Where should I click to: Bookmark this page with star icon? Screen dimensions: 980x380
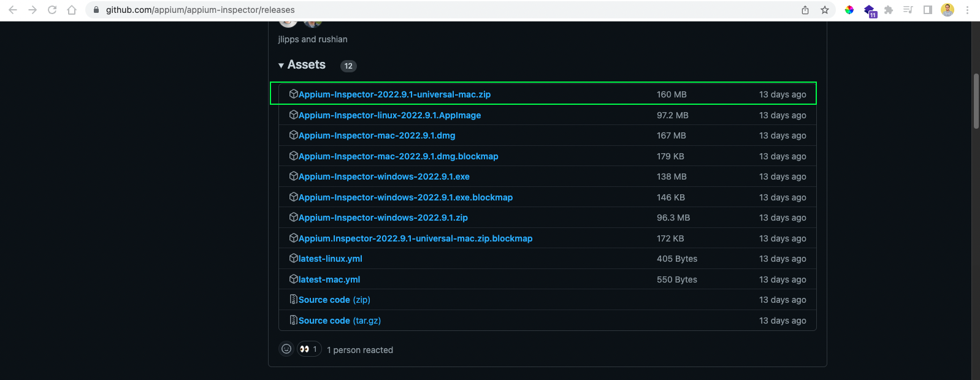[825, 10]
